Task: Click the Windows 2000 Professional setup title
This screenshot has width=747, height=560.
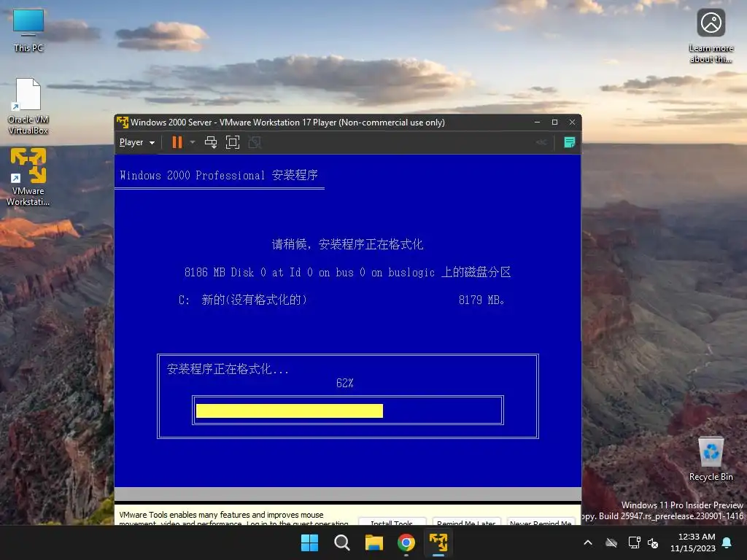Action: click(219, 175)
